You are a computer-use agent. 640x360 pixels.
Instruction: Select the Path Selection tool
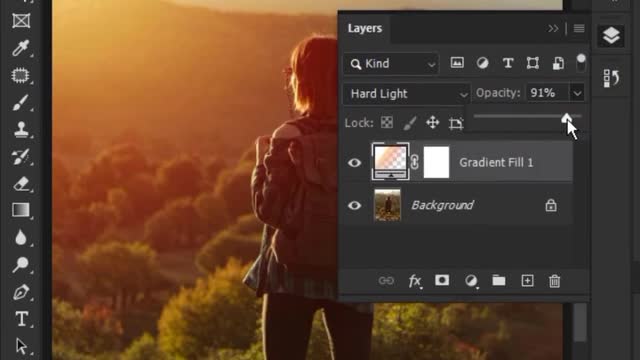click(x=21, y=346)
